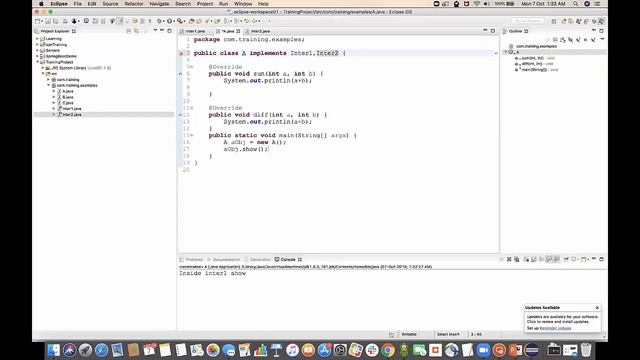This screenshot has height=360, width=640.
Task: Click the Quick Access search field
Action: [x=528, y=21]
